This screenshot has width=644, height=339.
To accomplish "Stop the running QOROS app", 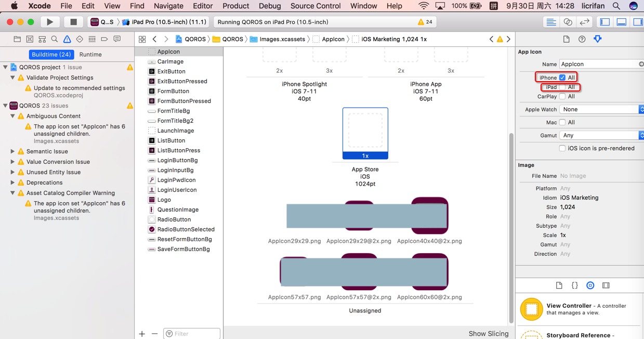I will pyautogui.click(x=73, y=22).
